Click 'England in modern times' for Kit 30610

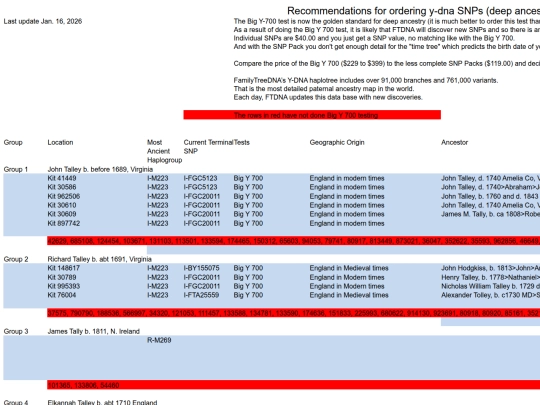347,205
